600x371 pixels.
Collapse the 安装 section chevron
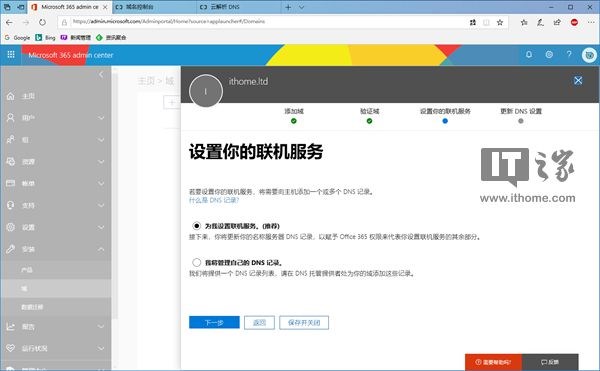tap(101, 249)
